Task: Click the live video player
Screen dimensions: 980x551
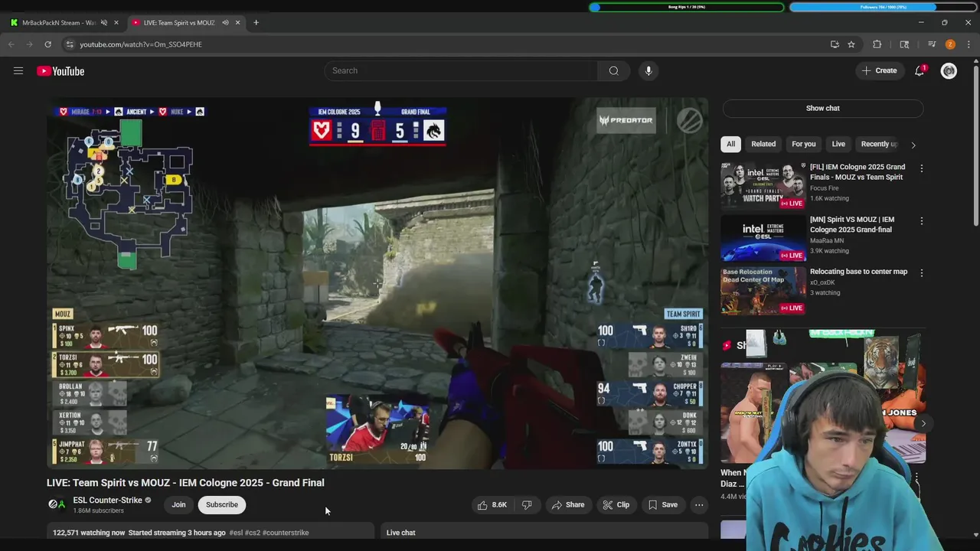Action: [377, 283]
